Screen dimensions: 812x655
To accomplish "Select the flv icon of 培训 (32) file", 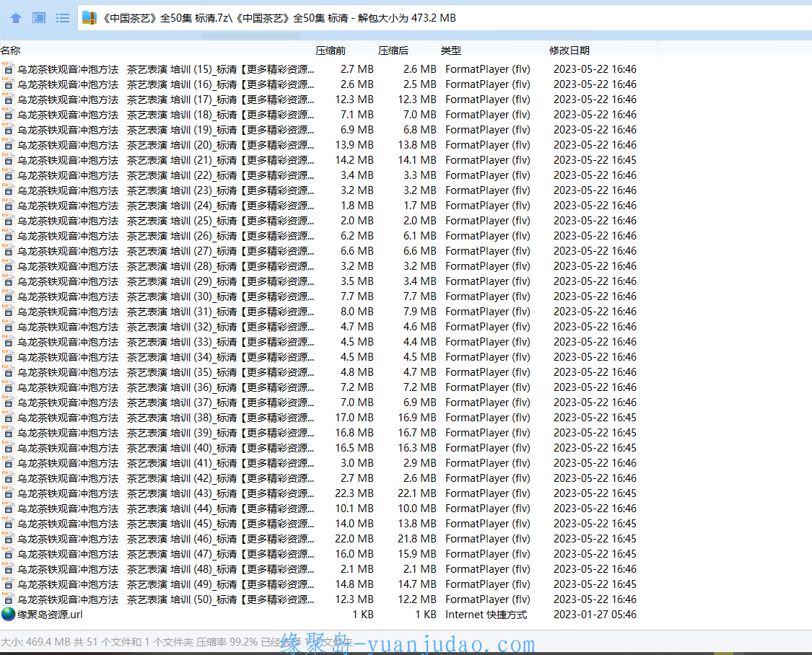I will [x=8, y=327].
